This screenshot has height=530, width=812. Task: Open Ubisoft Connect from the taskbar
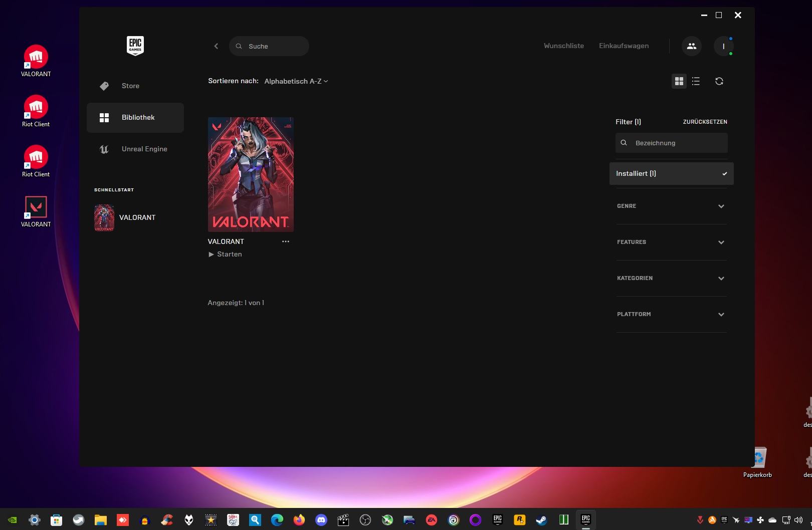(454, 520)
